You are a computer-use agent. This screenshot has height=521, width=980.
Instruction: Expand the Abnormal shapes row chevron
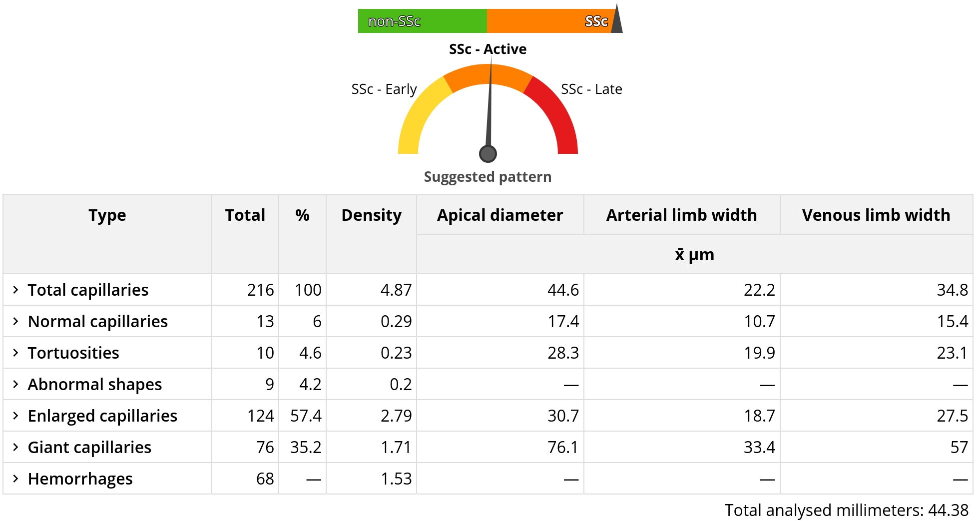[15, 384]
